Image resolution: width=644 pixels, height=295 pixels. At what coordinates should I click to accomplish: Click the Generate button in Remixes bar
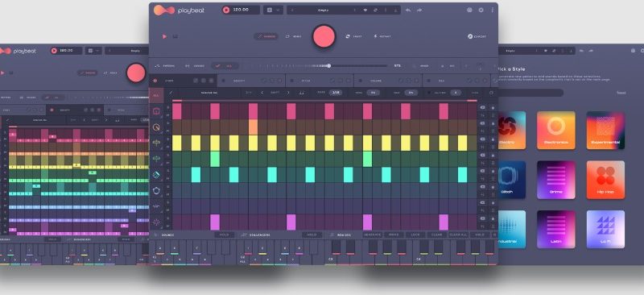point(373,235)
